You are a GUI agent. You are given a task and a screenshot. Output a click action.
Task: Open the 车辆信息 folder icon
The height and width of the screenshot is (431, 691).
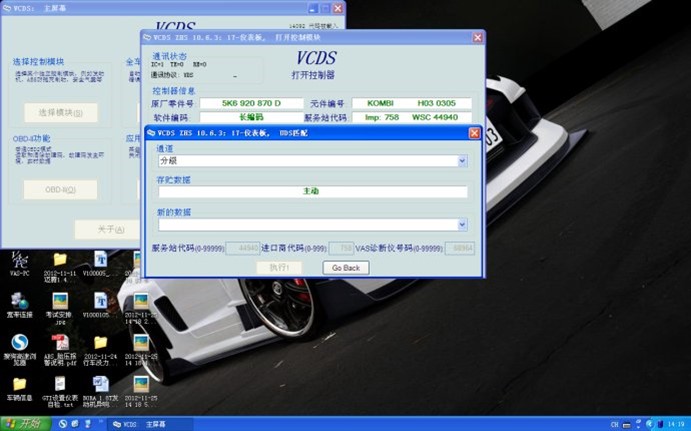point(19,386)
